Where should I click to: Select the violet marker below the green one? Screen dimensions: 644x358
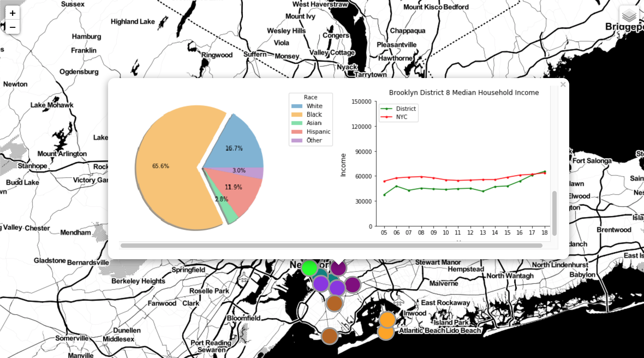(321, 284)
